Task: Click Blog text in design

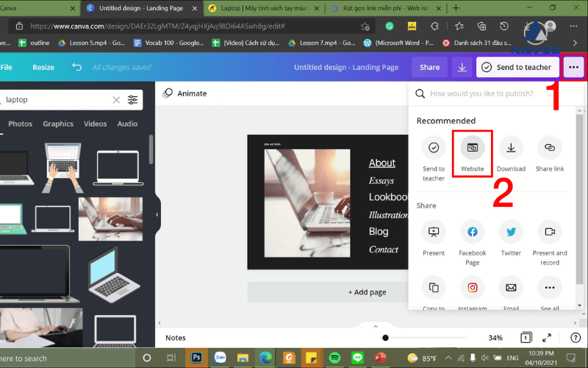Action: coord(379,232)
